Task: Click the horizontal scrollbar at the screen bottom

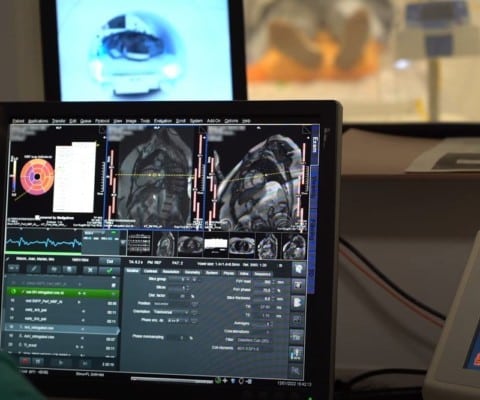Action: pyautogui.click(x=172, y=380)
